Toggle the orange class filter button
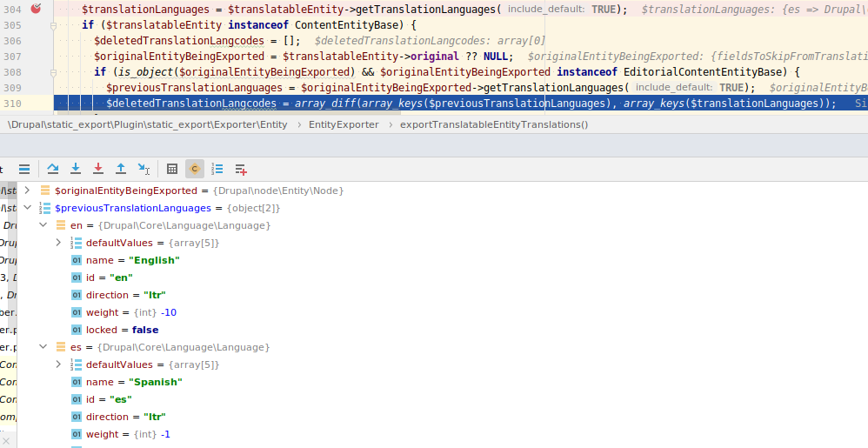The image size is (868, 448). (x=195, y=169)
